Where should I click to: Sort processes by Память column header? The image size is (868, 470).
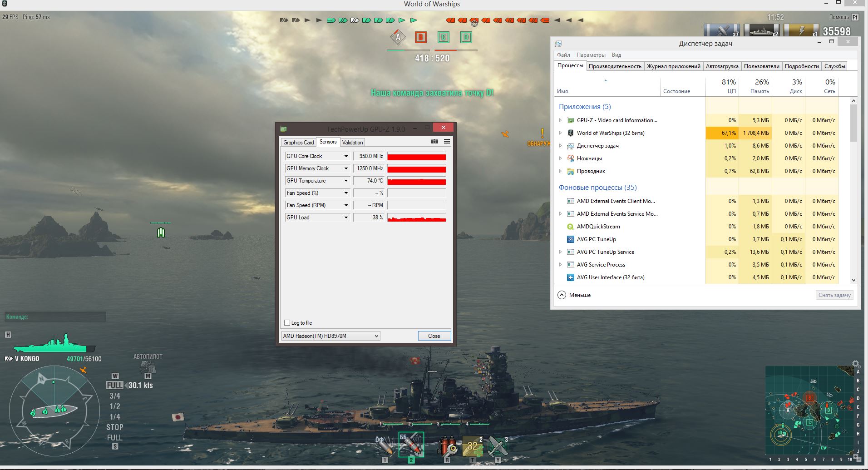[755, 86]
